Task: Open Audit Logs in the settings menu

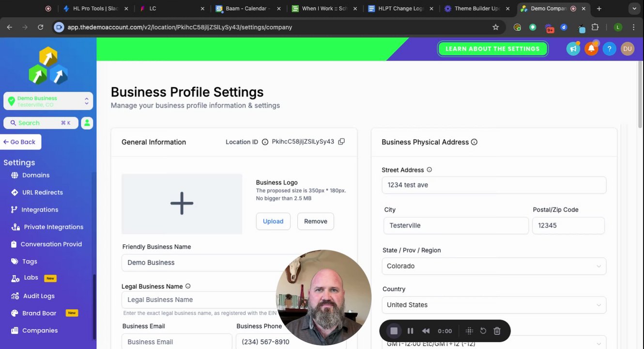Action: [x=39, y=296]
